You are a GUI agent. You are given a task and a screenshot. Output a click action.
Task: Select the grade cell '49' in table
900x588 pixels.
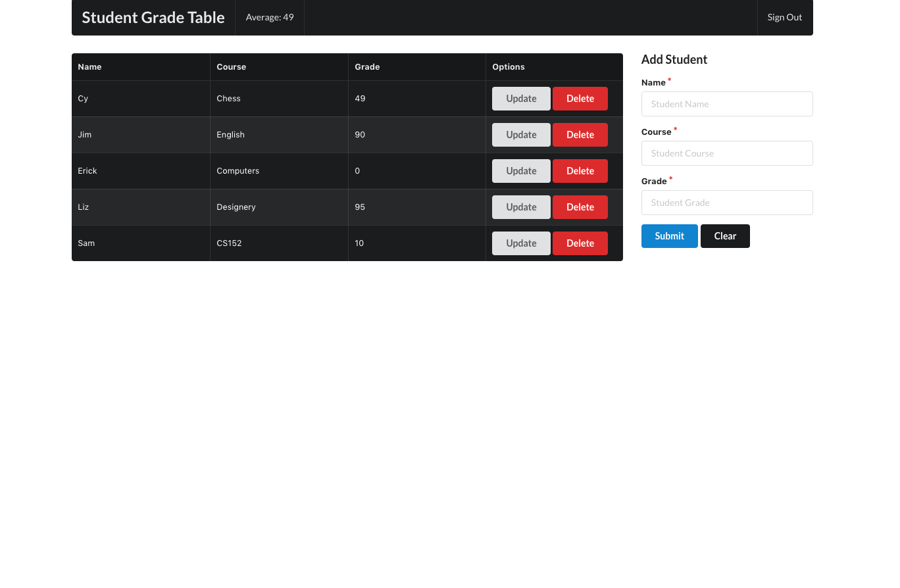(417, 99)
